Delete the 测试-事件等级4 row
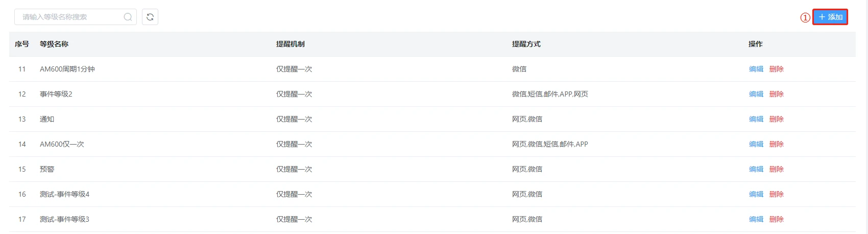Viewport: 868px width, 234px height. click(777, 194)
